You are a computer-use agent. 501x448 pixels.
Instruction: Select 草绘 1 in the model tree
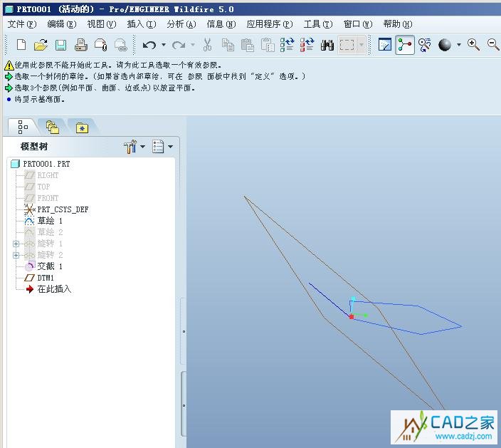50,221
